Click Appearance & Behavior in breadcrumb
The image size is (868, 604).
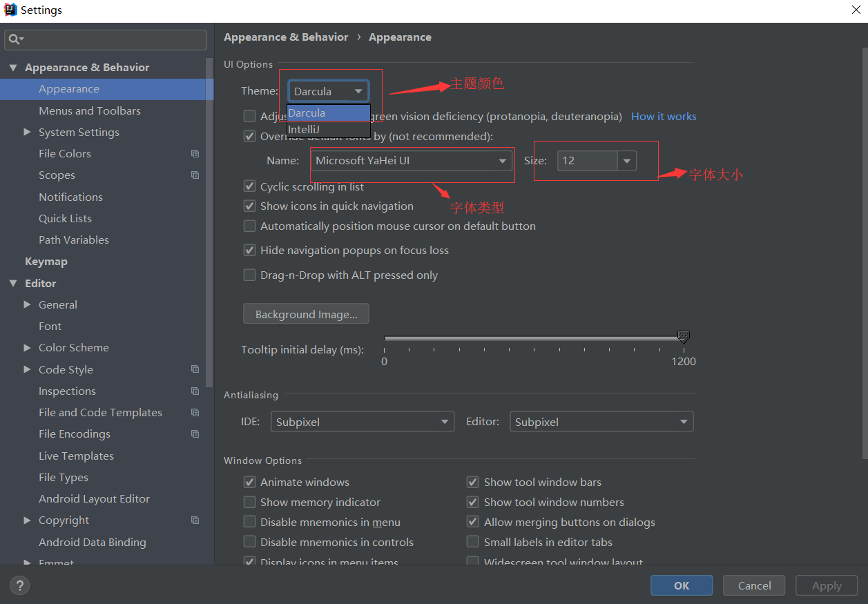click(x=286, y=37)
